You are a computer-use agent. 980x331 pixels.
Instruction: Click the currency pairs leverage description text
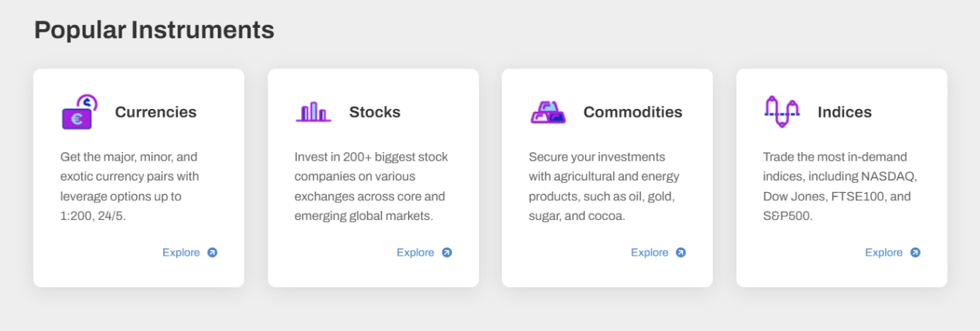coord(130,186)
